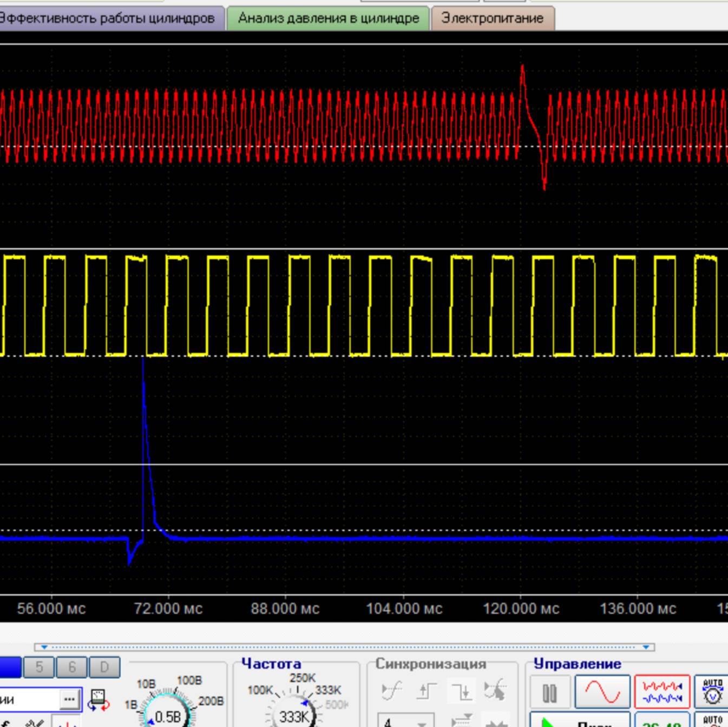Viewport: 728px width, 727px height.
Task: Click the ellipsis browse button
Action: point(69,699)
